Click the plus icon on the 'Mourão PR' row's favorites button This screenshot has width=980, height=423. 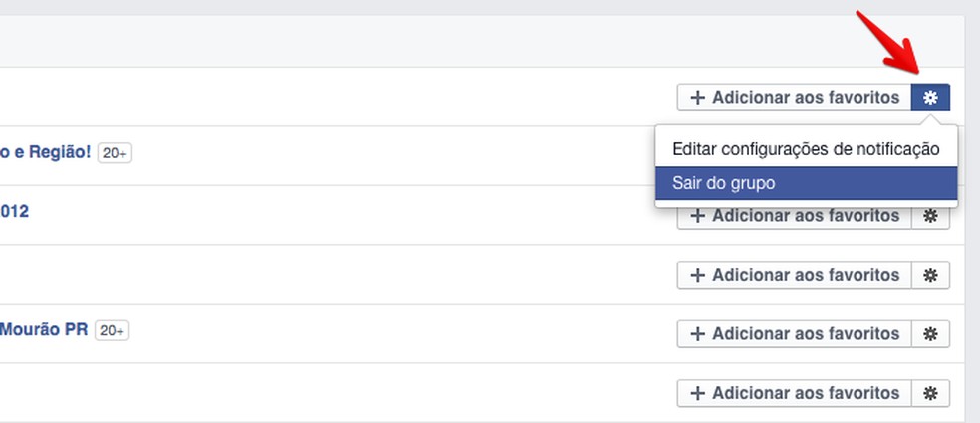(698, 334)
